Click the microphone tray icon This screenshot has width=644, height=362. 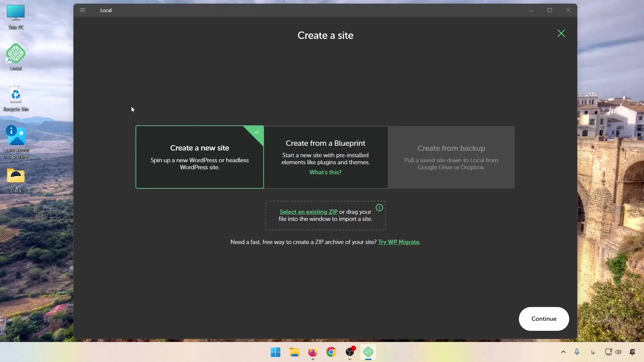pos(577,352)
